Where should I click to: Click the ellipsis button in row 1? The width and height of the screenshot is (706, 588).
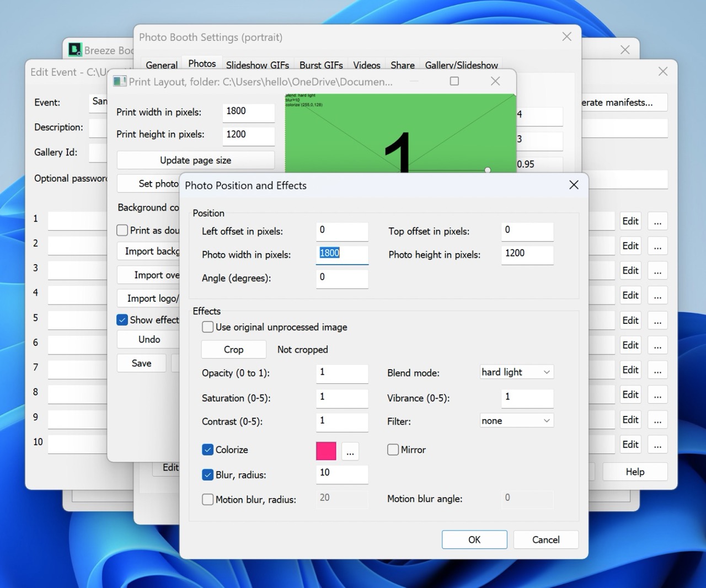[657, 221]
